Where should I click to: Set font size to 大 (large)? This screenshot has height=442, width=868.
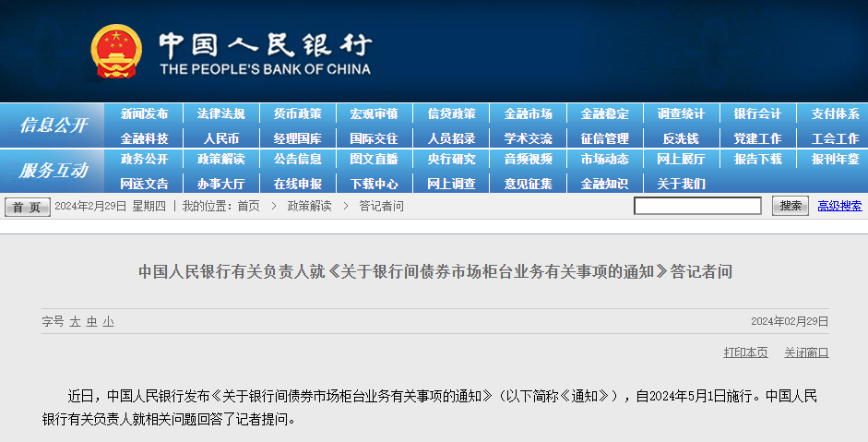75,321
